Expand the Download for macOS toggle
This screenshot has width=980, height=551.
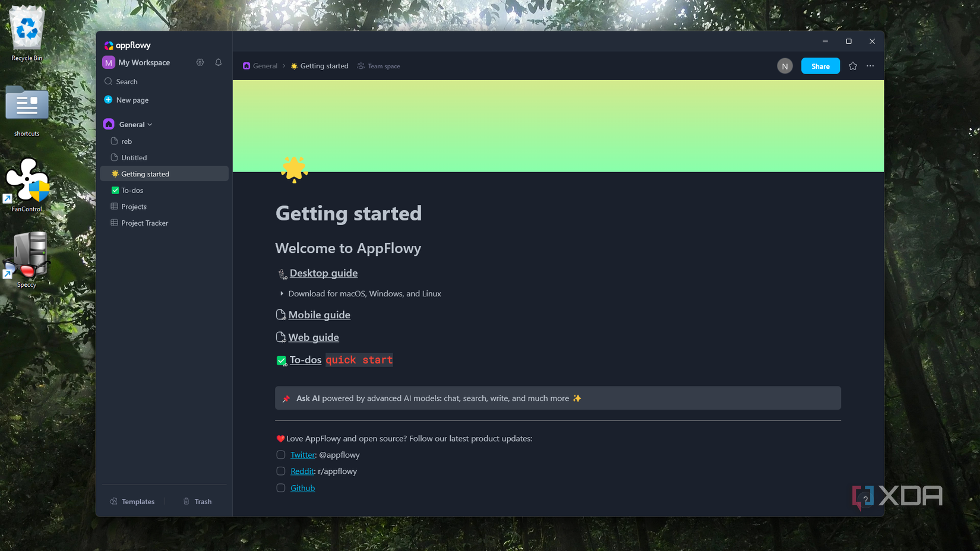click(282, 293)
